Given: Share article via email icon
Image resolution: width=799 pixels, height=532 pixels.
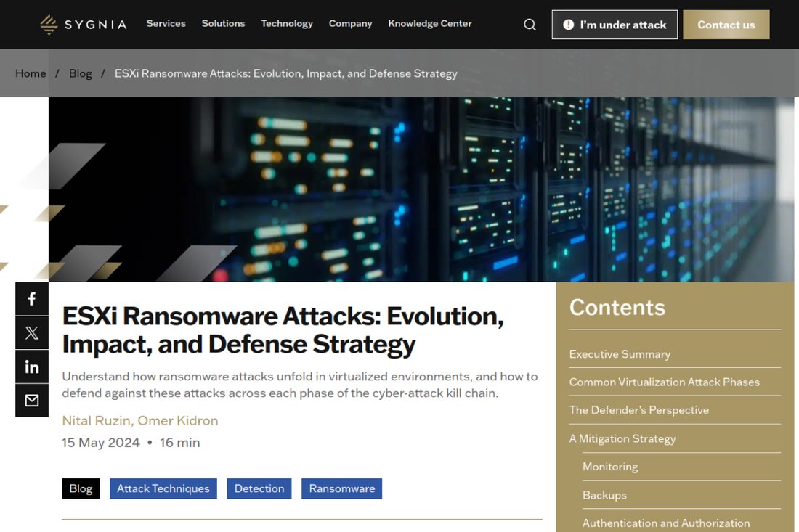Looking at the screenshot, I should [x=31, y=401].
